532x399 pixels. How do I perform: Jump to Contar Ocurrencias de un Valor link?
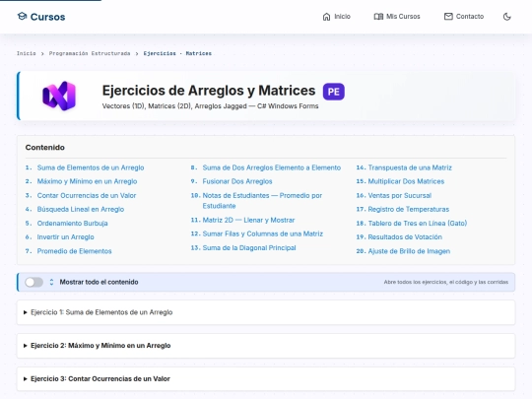click(x=87, y=196)
